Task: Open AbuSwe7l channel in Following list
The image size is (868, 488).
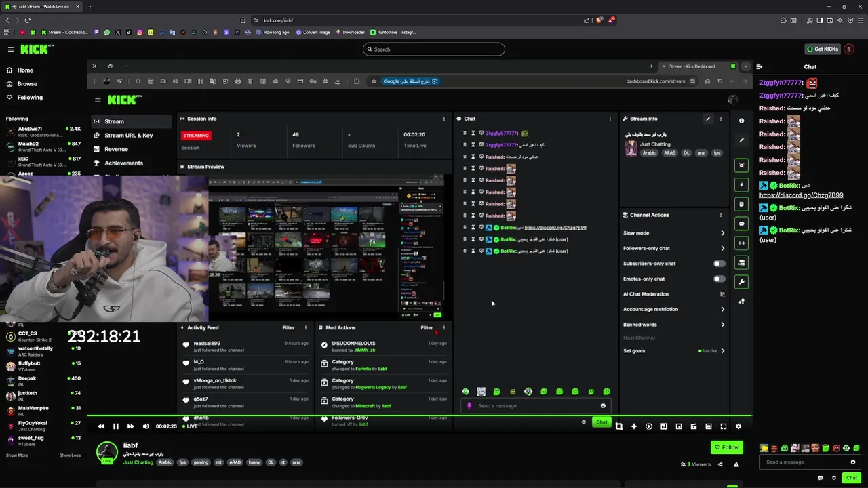Action: point(42,131)
